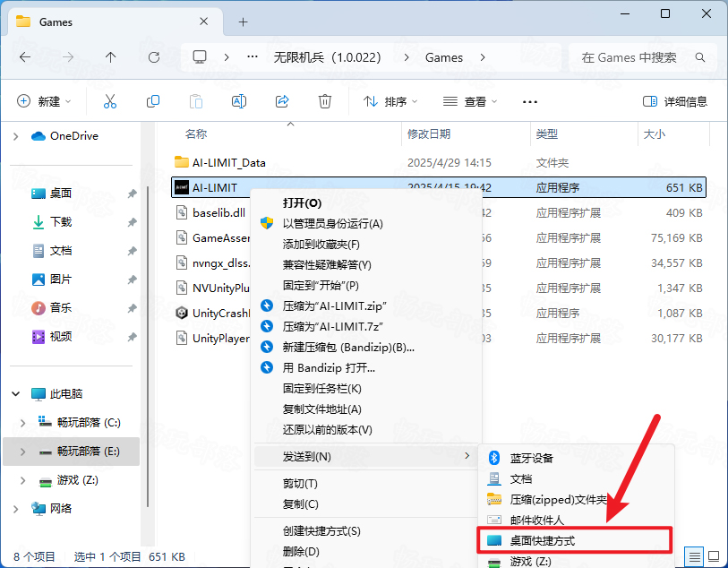This screenshot has height=568, width=728.
Task: Sort by 大小 column header
Action: tap(655, 134)
